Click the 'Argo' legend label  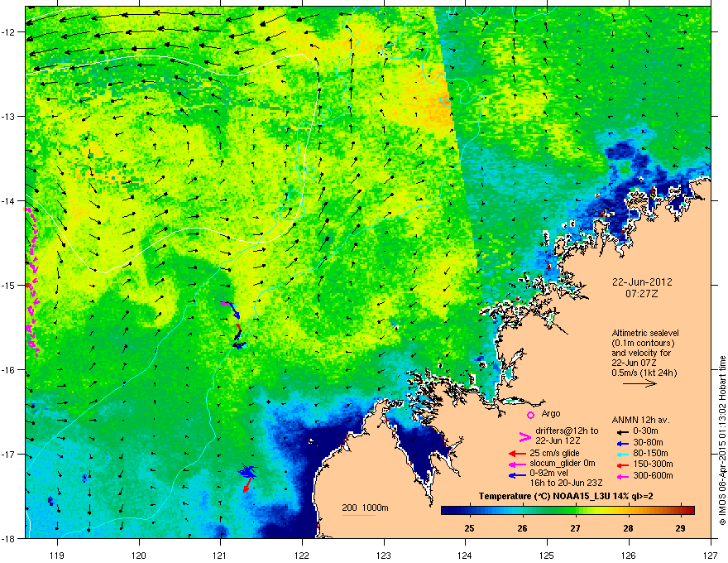pos(551,413)
